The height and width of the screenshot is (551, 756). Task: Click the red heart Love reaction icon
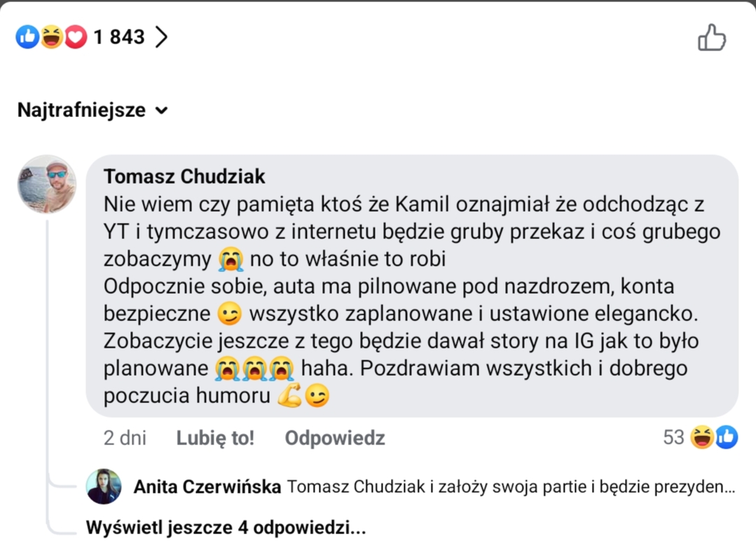[x=75, y=36]
